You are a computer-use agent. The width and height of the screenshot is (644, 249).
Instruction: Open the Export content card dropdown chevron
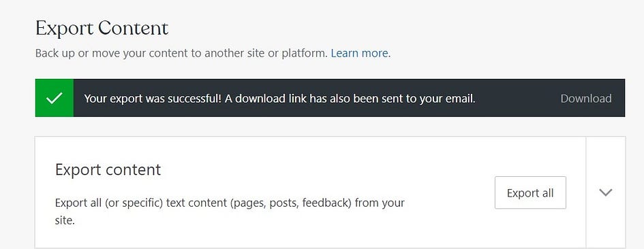(x=605, y=192)
